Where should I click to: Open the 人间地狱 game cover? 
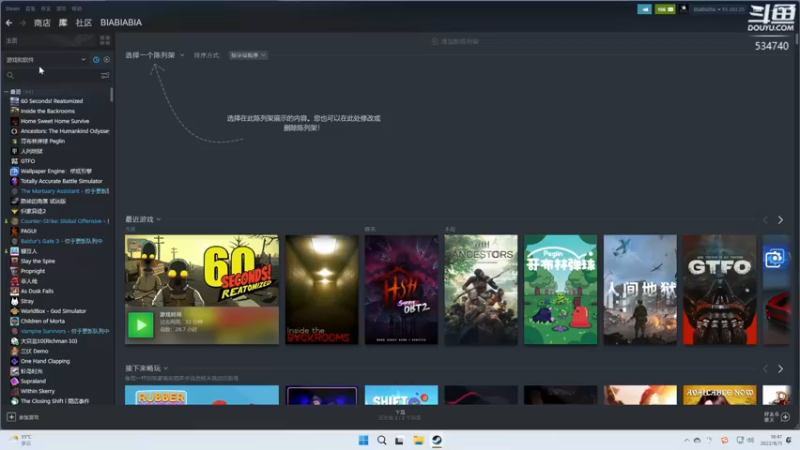(640, 289)
